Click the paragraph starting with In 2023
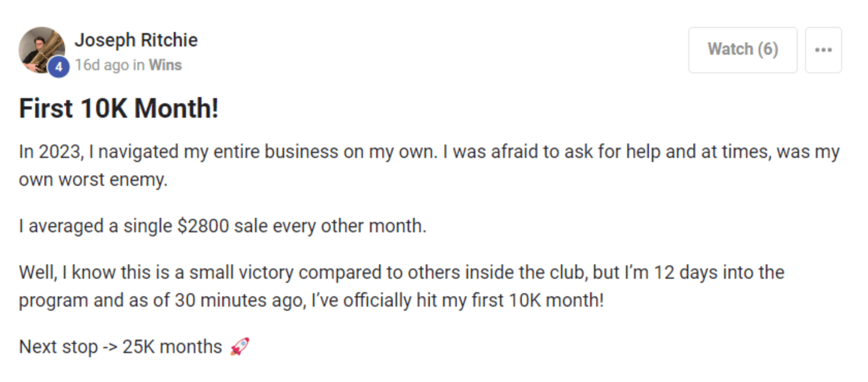Viewport: 868px width, 382px height. click(x=429, y=165)
